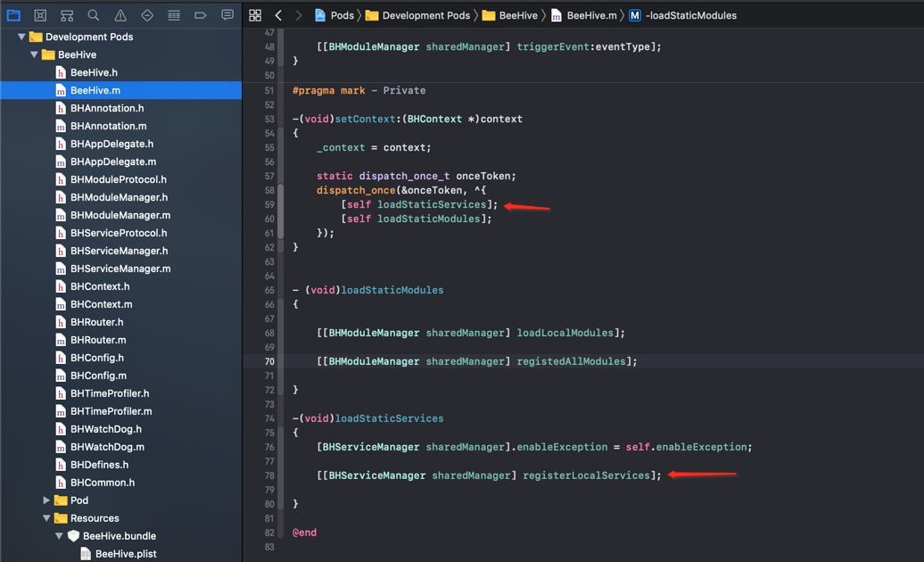Collapse the Resources folder

[x=46, y=517]
